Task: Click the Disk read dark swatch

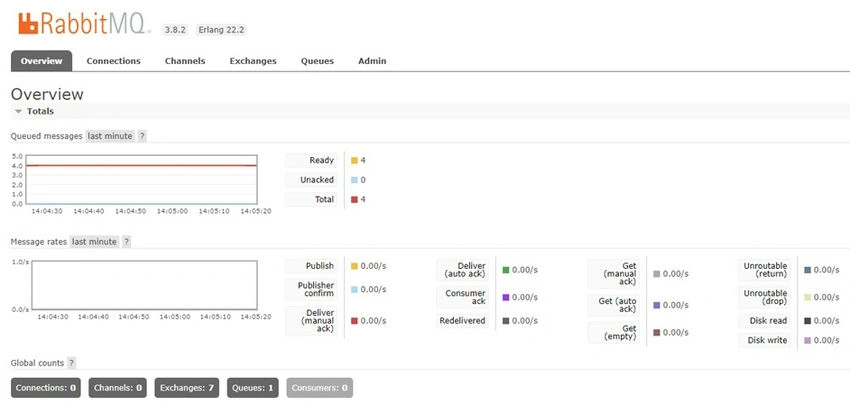Action: pyautogui.click(x=808, y=321)
